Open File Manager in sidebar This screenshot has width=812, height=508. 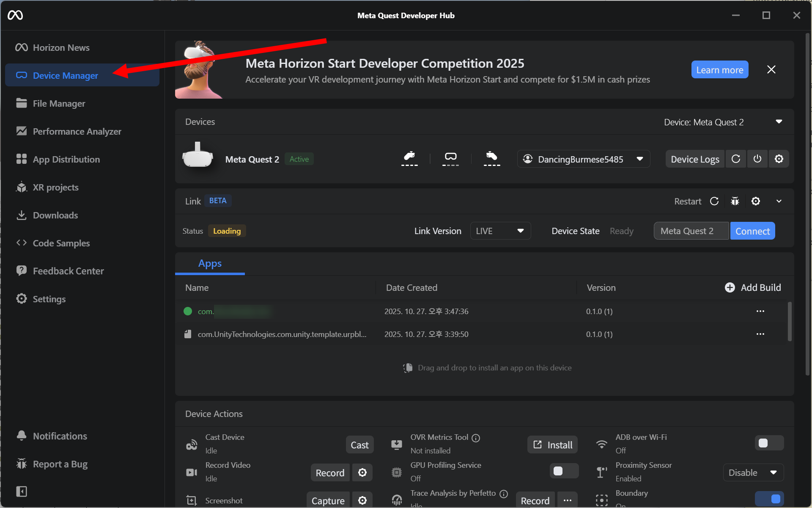[x=59, y=103]
